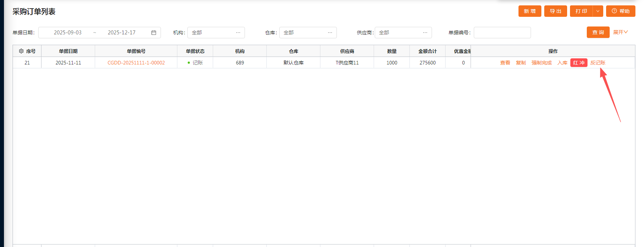
Task: Click start date 2025-09-03 field
Action: (68, 33)
